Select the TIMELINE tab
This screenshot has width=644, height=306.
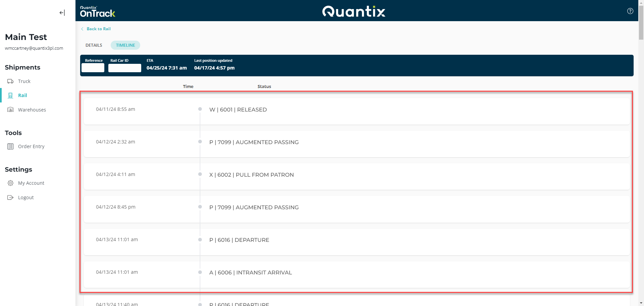[125, 45]
